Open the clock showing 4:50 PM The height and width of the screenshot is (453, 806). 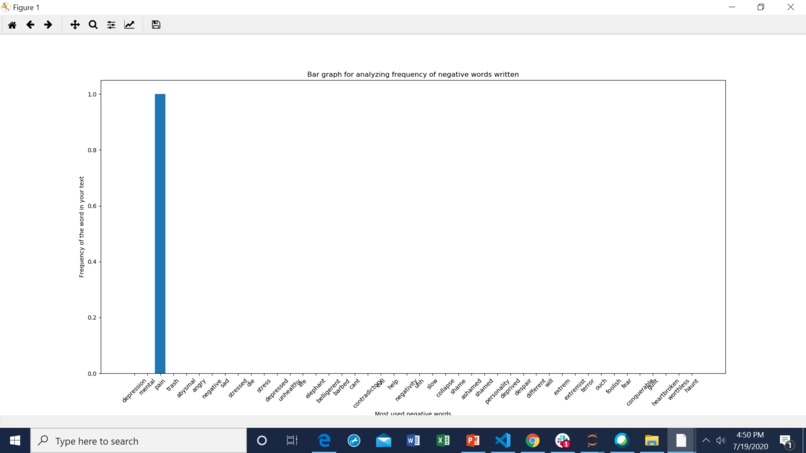click(750, 441)
